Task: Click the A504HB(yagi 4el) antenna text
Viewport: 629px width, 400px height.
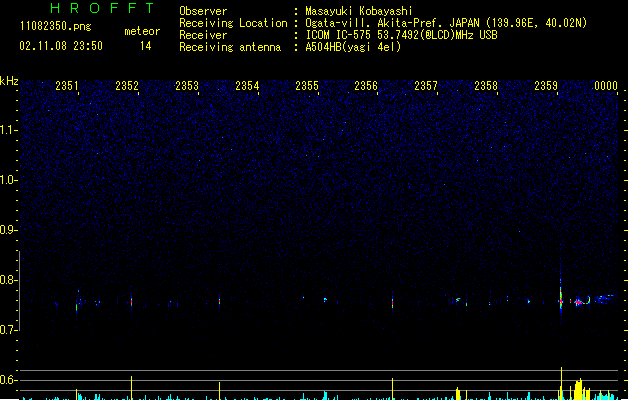Action: 353,47
